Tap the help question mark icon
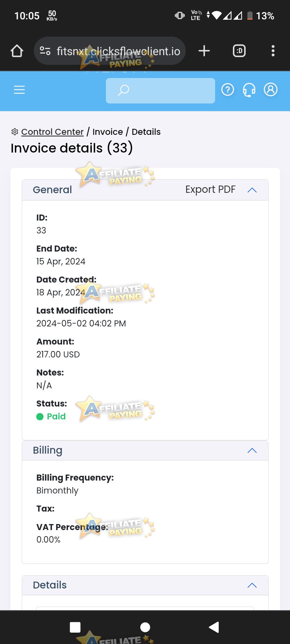The image size is (290, 644). tap(228, 89)
